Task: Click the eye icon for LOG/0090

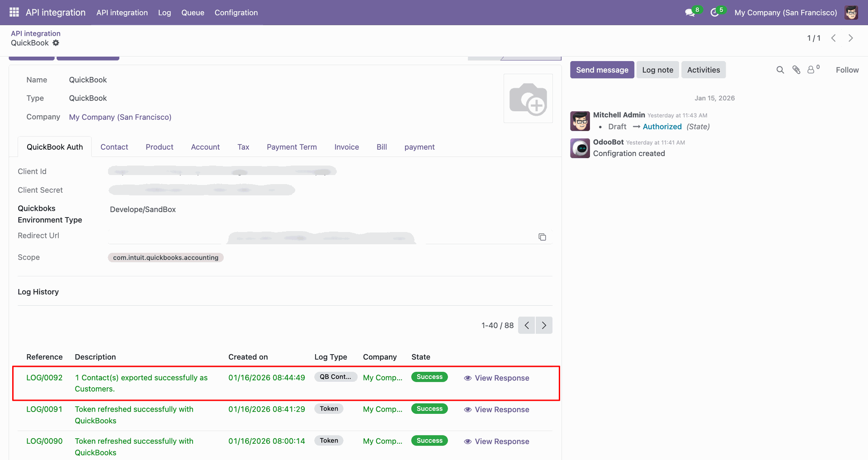Action: [x=468, y=441]
